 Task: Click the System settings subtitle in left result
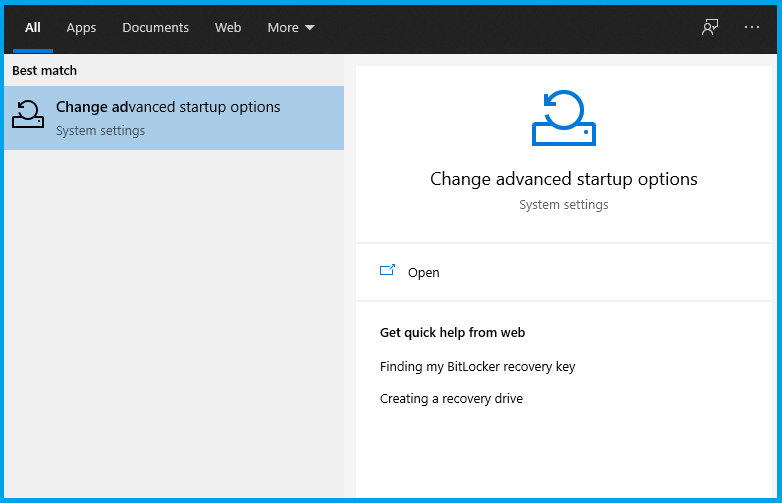coord(100,131)
